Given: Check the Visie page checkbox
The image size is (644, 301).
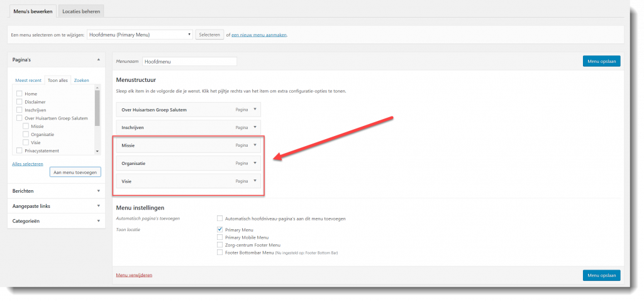Looking at the screenshot, I should click(25, 142).
